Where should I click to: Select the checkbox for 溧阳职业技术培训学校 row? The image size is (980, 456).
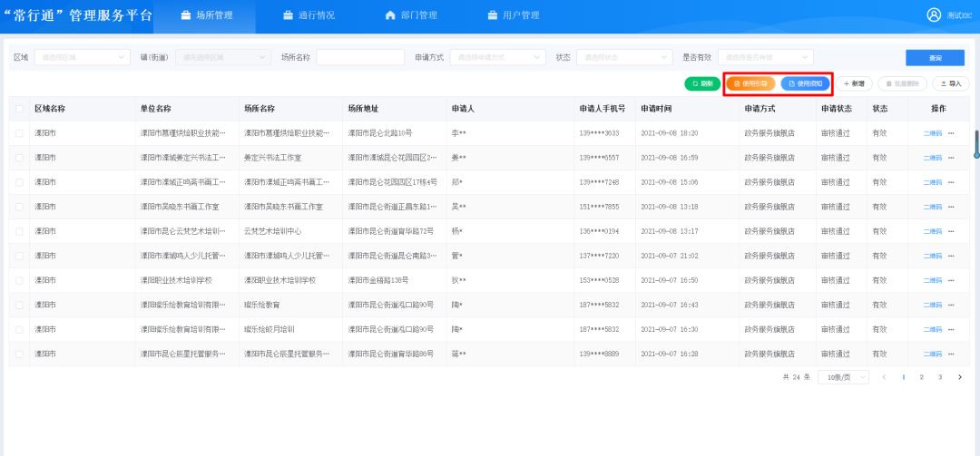(x=20, y=280)
